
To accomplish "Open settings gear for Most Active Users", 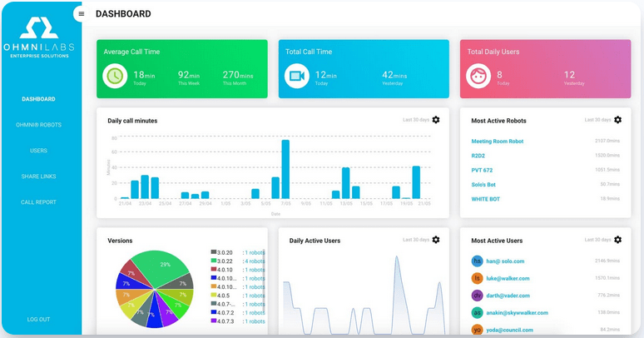I will click(617, 240).
